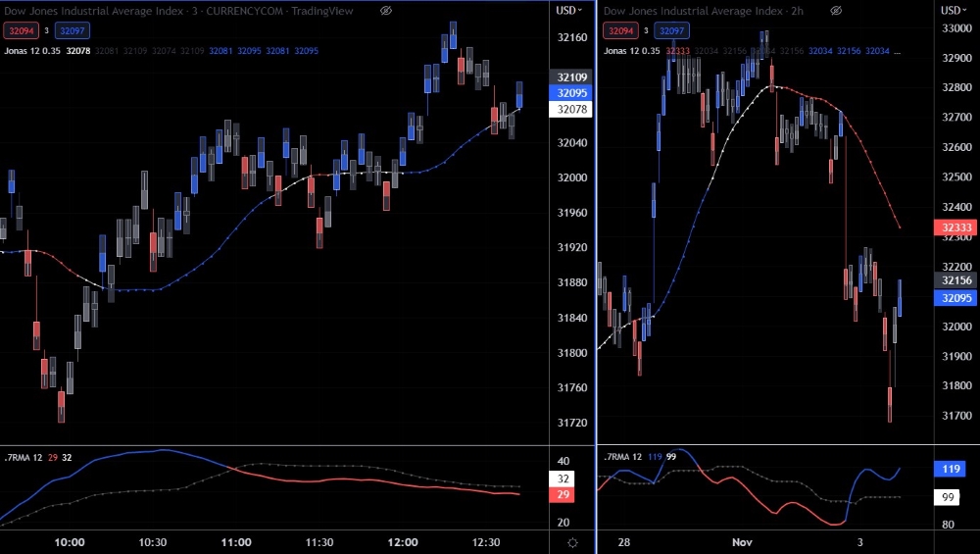The height and width of the screenshot is (554, 980).
Task: Click the red 32333 value in the 2h Jonas legend
Action: [x=677, y=51]
